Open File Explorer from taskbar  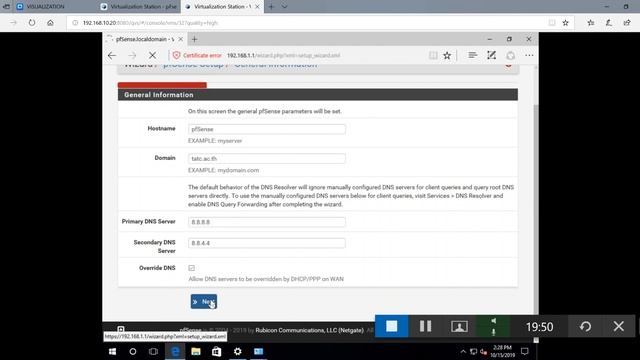pos(196,351)
